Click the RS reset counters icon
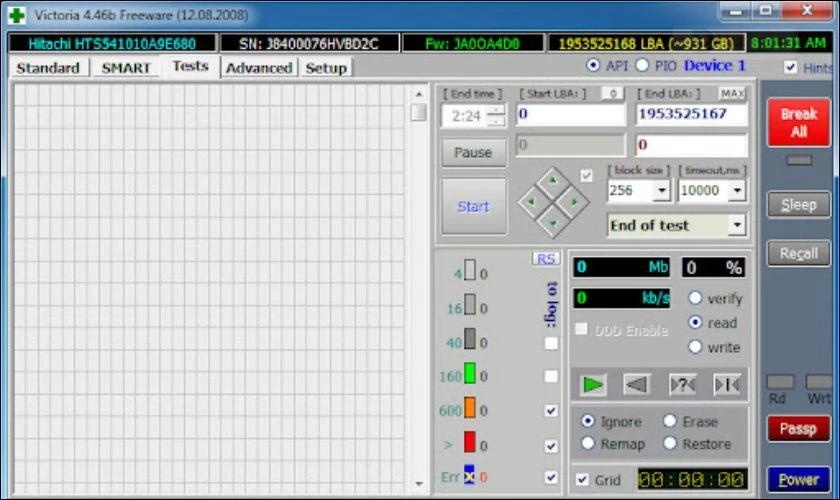Viewport: 840px width, 500px height. click(546, 259)
